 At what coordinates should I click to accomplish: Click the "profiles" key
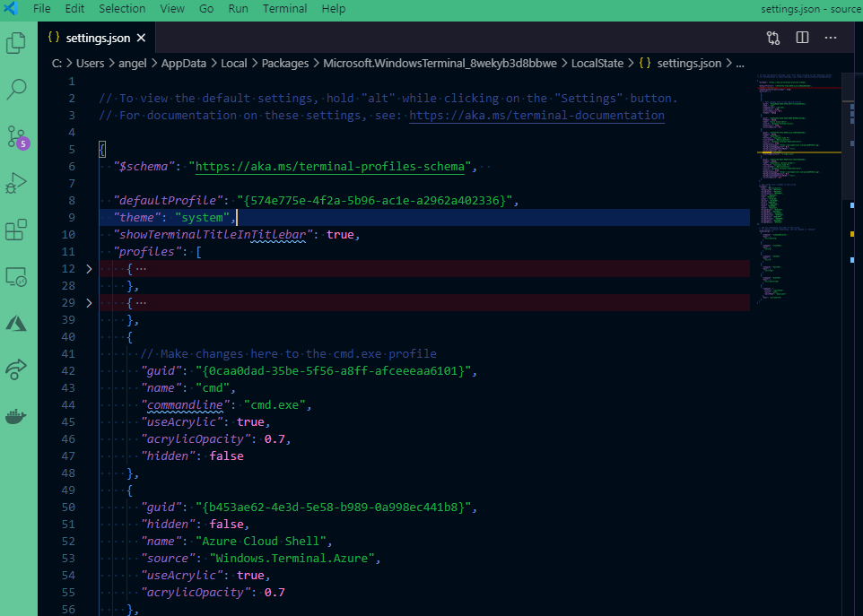[x=147, y=251]
